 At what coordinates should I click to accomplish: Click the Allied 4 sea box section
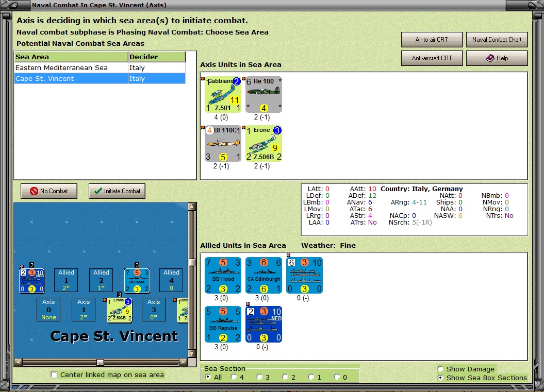coord(171,280)
